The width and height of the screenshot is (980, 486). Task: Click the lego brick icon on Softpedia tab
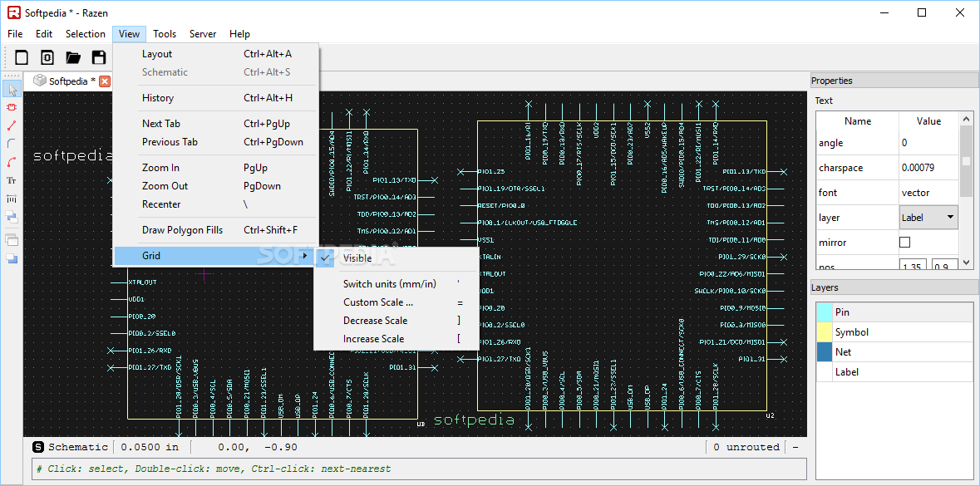(x=40, y=81)
